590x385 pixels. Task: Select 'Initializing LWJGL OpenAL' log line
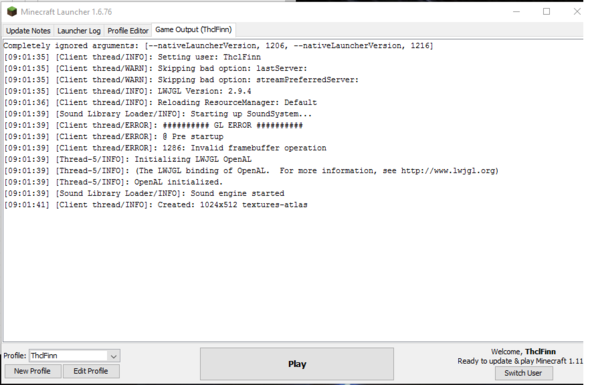[128, 159]
